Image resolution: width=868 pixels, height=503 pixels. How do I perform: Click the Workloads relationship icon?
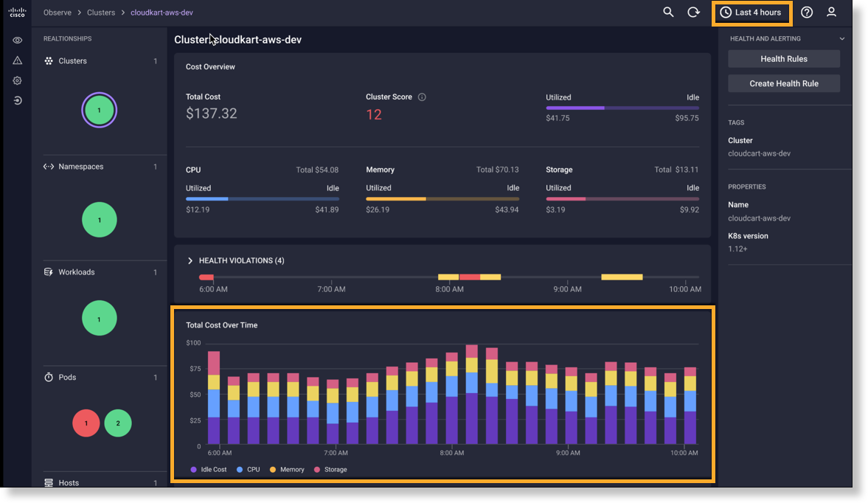coord(49,272)
